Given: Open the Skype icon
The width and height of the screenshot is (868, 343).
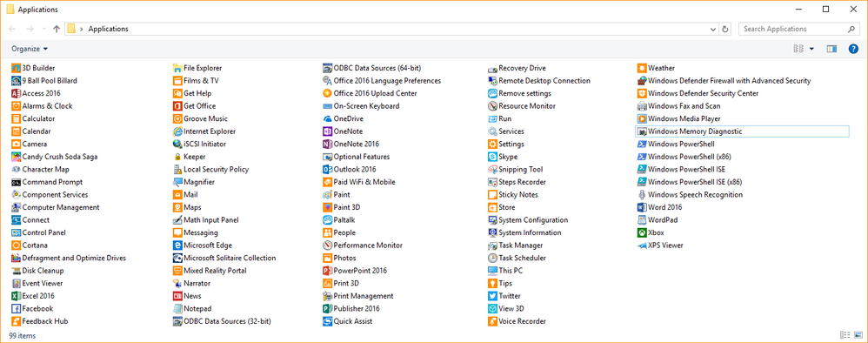Looking at the screenshot, I should (x=492, y=157).
